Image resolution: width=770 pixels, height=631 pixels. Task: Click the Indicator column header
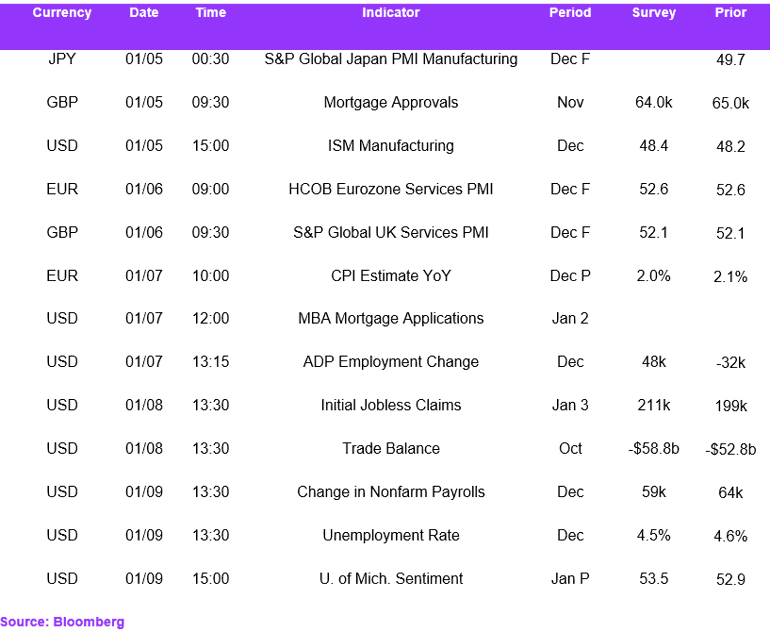point(391,13)
